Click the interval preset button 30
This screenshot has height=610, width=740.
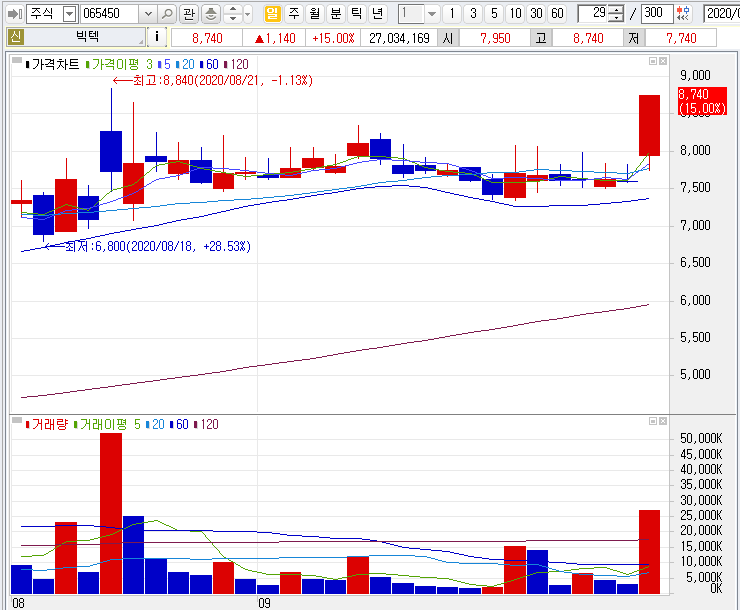(x=536, y=13)
